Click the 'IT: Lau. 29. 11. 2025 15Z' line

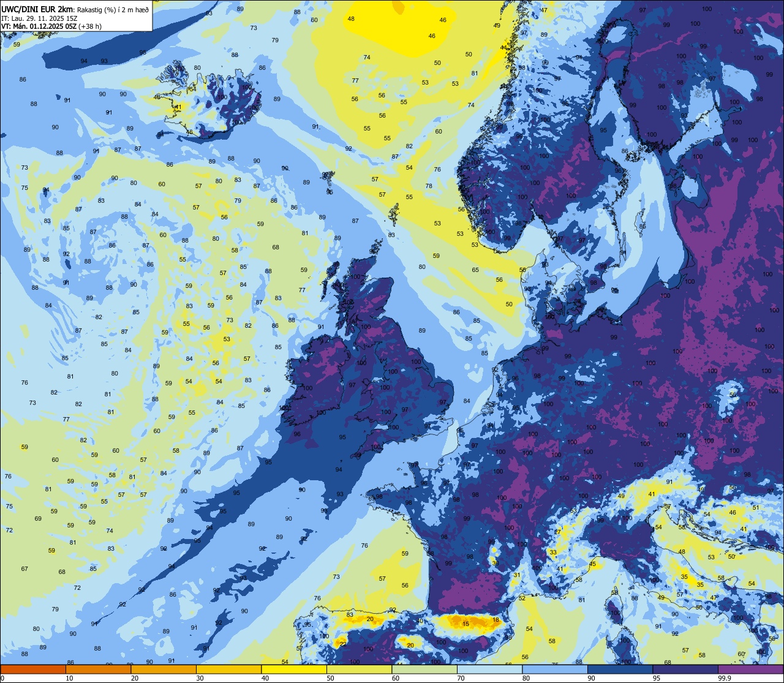39,18
